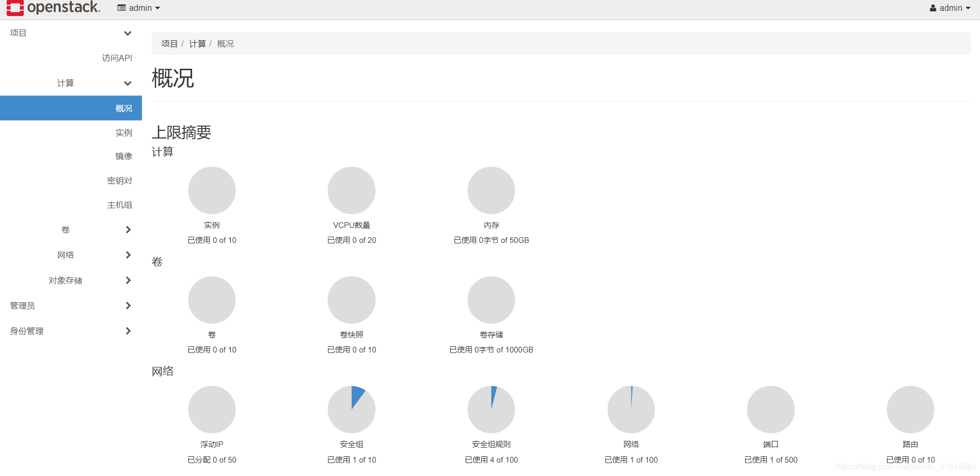Image resolution: width=980 pixels, height=476 pixels.
Task: Click the OpenStack logo
Action: pos(54,8)
